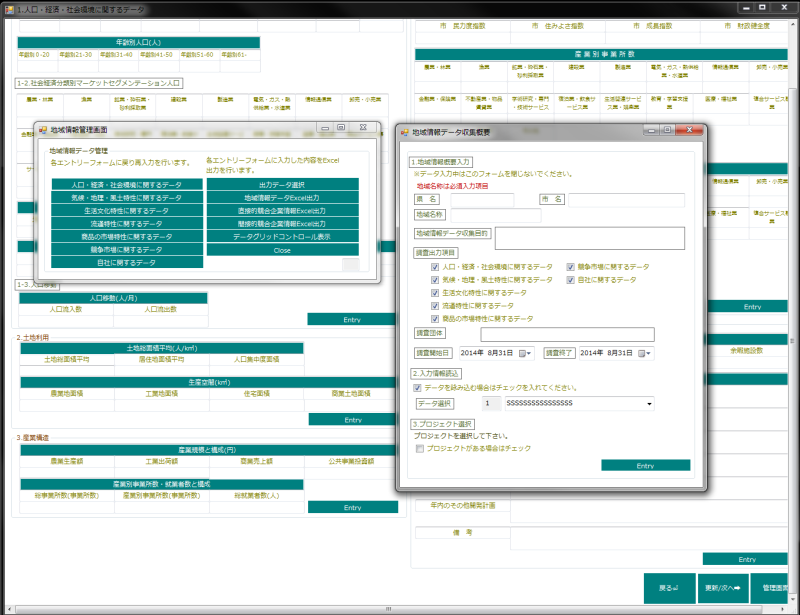
Task: Click 自社に関するデータ button in 地域情報管理画面
Action: coord(127,263)
